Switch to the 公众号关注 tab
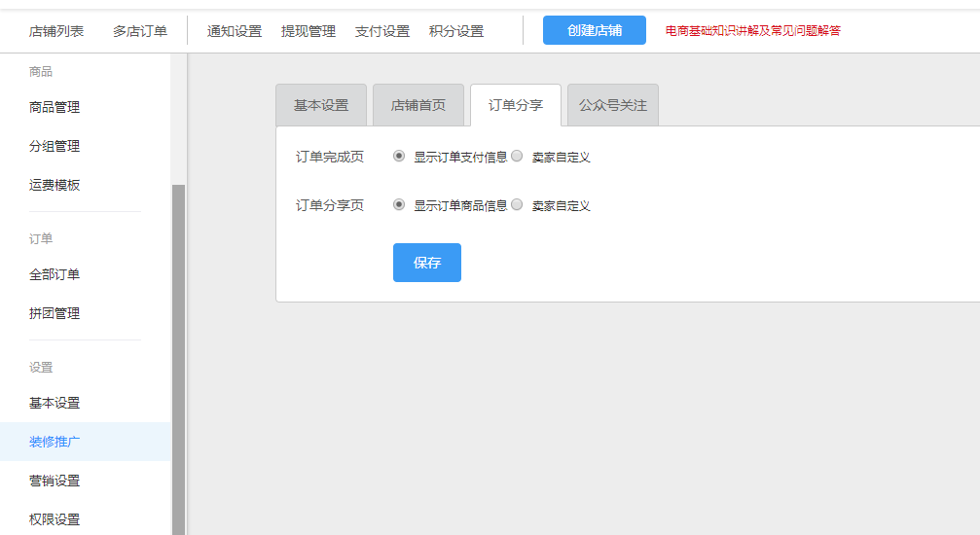This screenshot has height=535, width=980. click(613, 105)
